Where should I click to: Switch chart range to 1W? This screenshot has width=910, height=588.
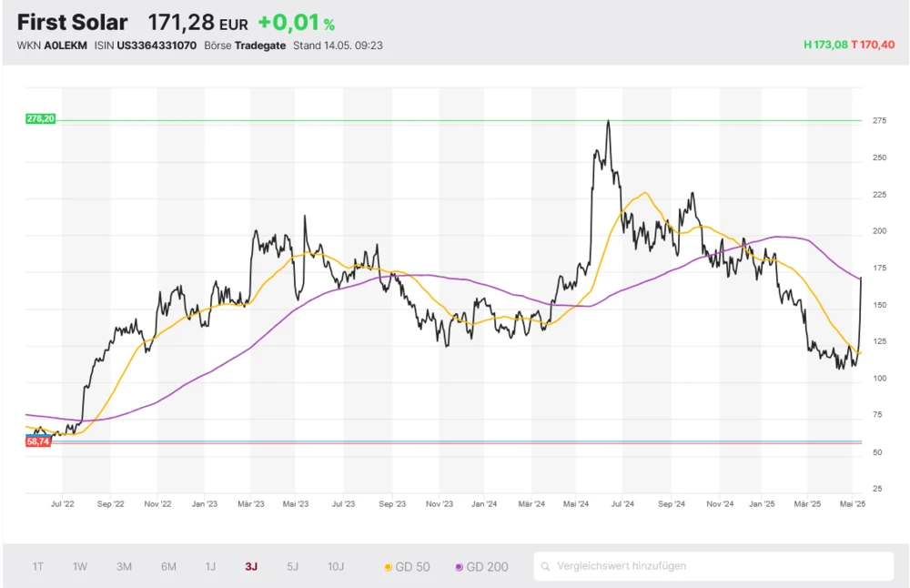point(80,567)
